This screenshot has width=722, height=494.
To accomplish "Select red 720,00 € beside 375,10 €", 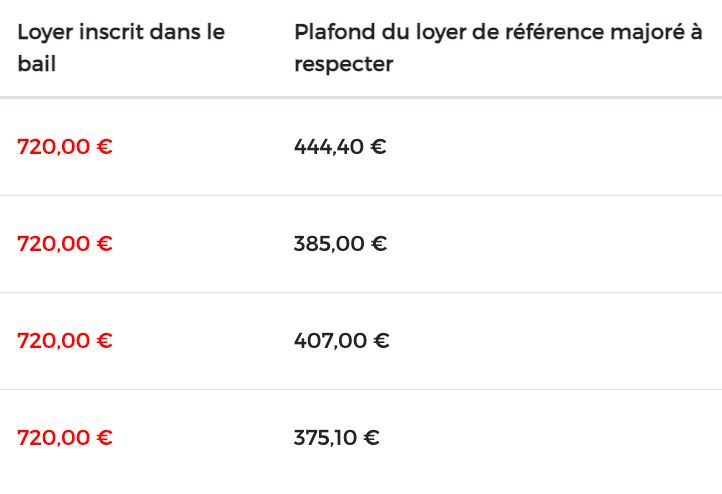I will [65, 438].
